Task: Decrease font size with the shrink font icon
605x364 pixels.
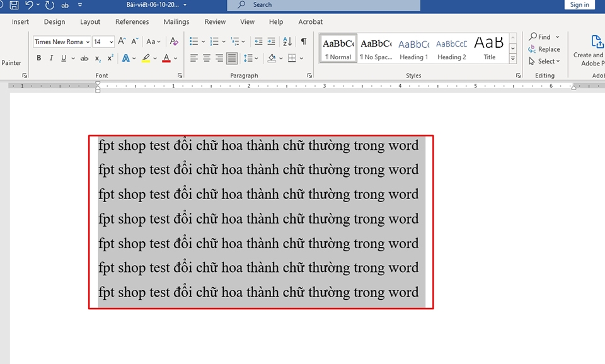Action: click(x=134, y=42)
